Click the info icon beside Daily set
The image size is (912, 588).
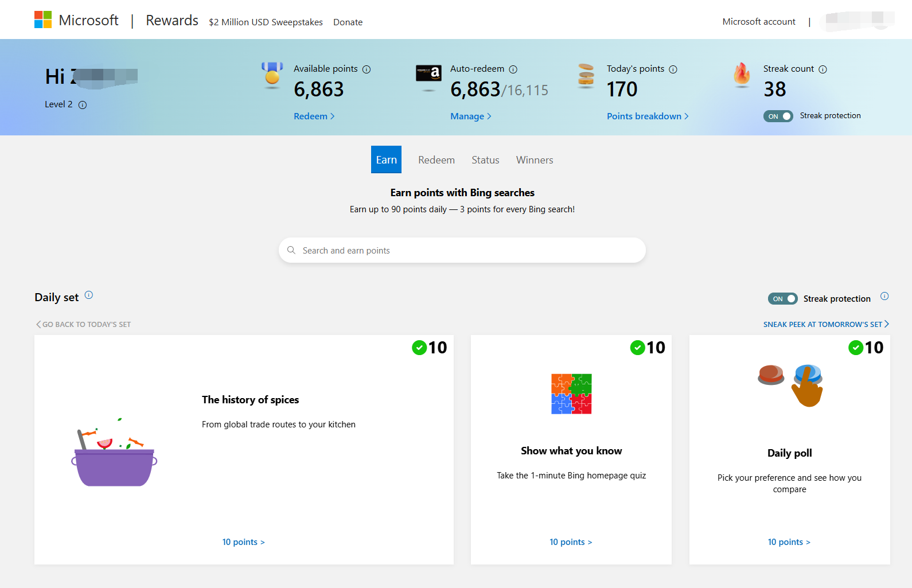(x=89, y=295)
